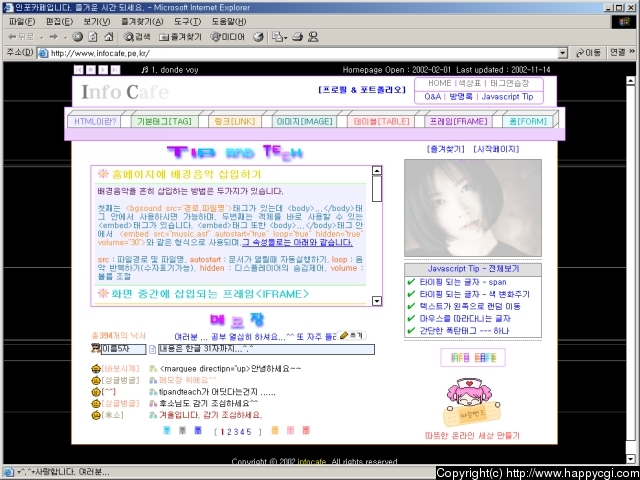Click the iframe scrollbar down arrow

point(377,301)
